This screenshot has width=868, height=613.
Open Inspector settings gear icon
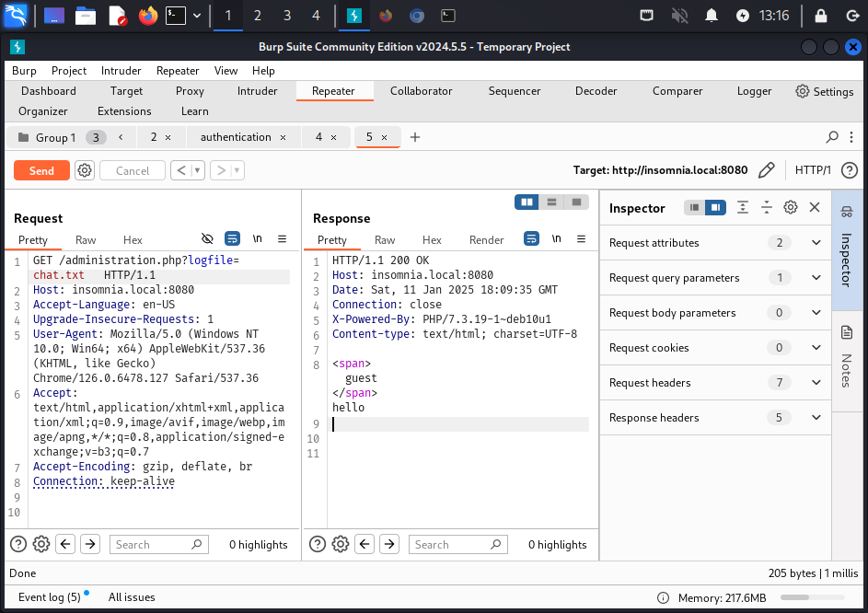coord(791,208)
